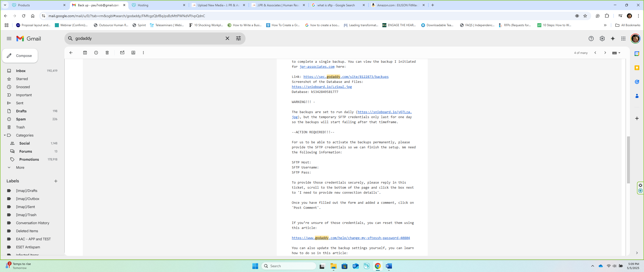Reload the current browser page
The height and width of the screenshot is (272, 644).
(x=24, y=16)
